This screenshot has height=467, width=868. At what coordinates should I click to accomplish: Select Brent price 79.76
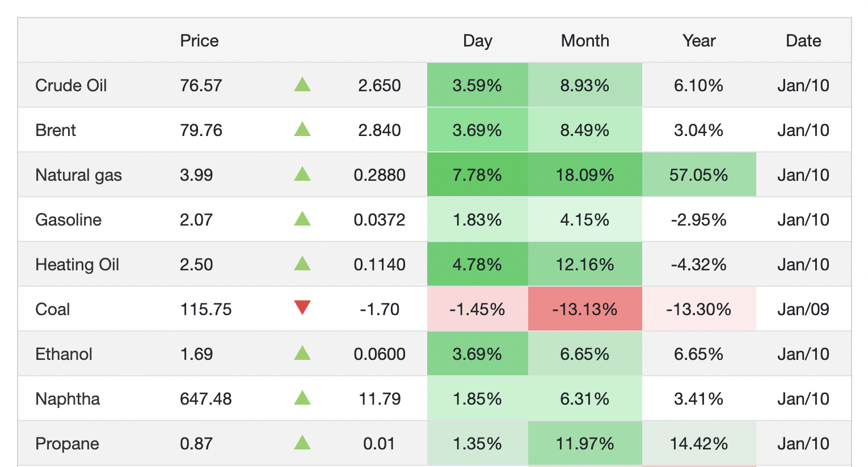point(201,130)
